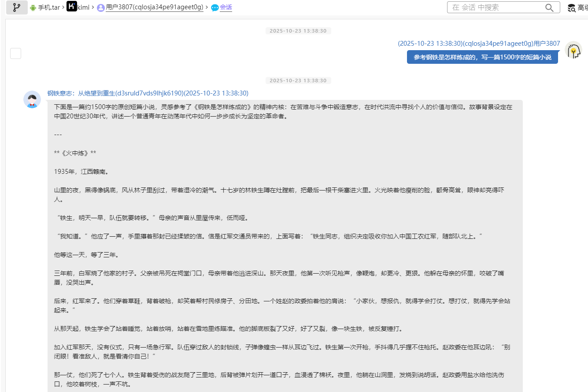The height and width of the screenshot is (392, 588).
Task: Click the assistant avatar next to the story reply
Action: pos(32,99)
